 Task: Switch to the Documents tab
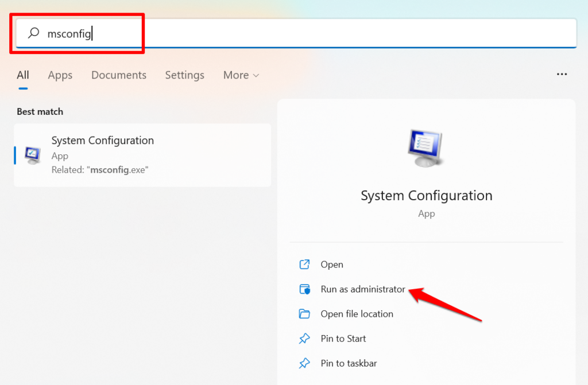pyautogui.click(x=119, y=75)
